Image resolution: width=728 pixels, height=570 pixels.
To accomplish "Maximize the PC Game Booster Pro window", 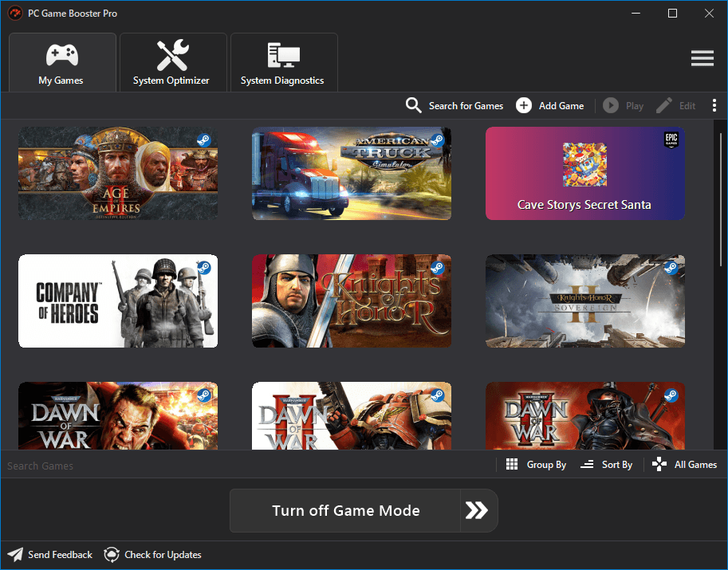I will click(x=672, y=13).
